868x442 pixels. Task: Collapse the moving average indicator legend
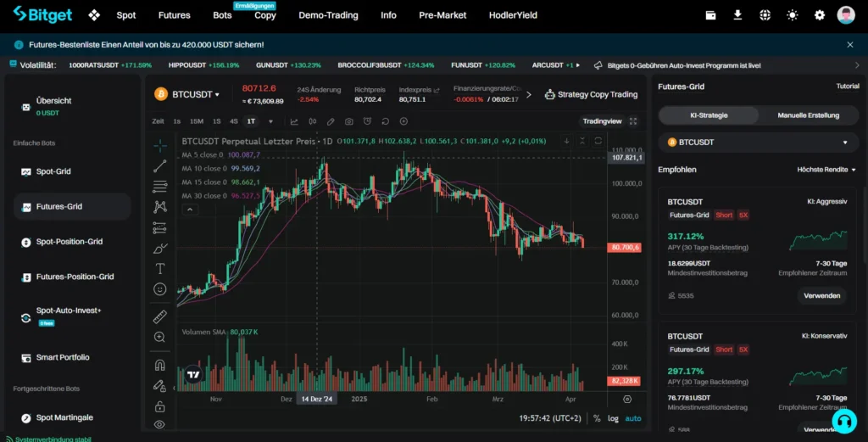tap(190, 210)
